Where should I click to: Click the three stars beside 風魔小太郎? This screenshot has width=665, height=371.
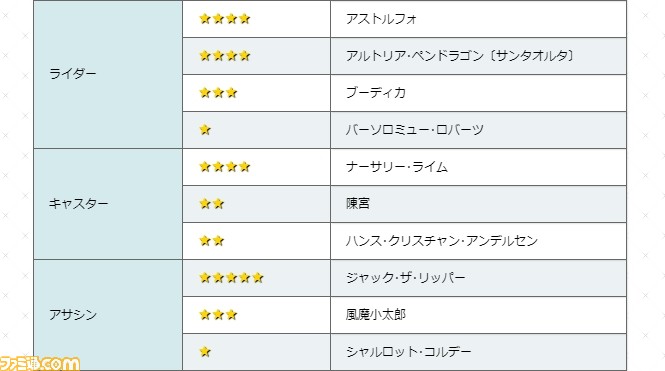point(218,315)
